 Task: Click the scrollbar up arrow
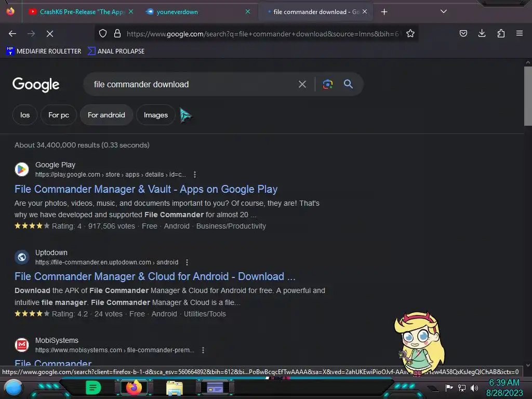click(528, 62)
